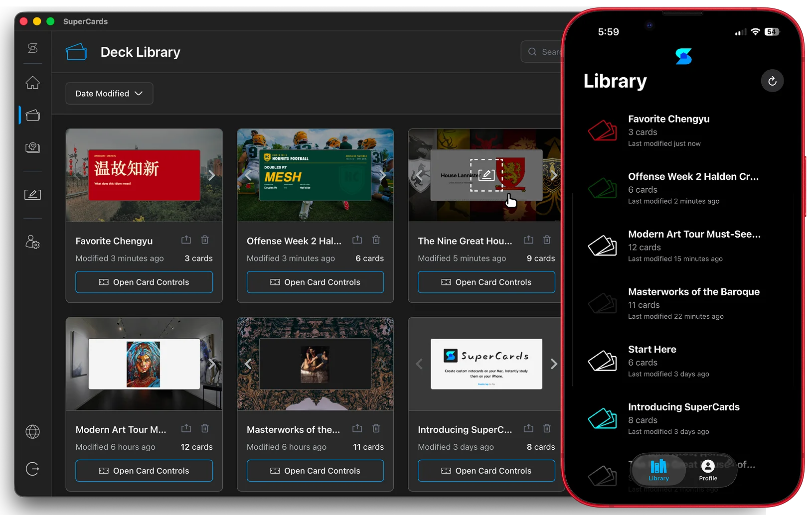Click the globe icon in the sidebar
Screen dimensions: 812x515
click(32, 432)
